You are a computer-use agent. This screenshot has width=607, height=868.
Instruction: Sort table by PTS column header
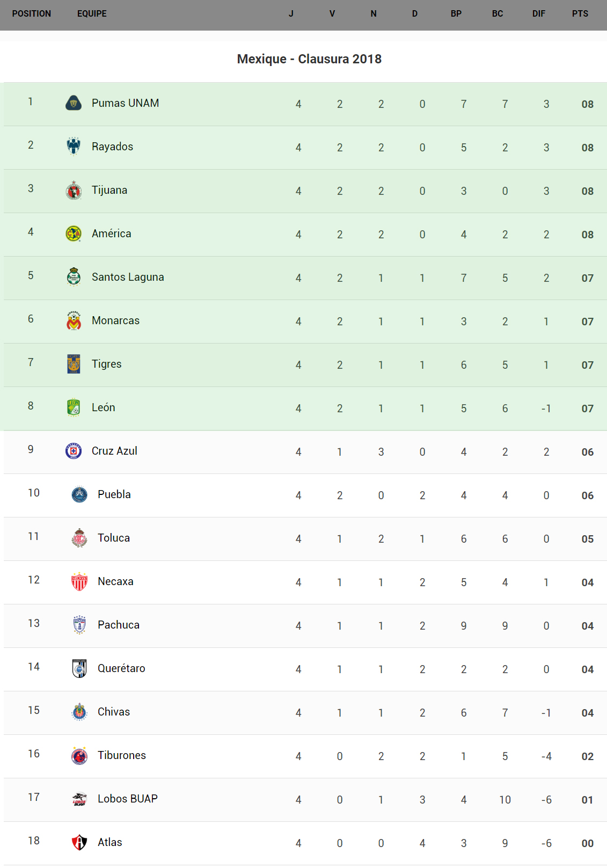pyautogui.click(x=580, y=14)
